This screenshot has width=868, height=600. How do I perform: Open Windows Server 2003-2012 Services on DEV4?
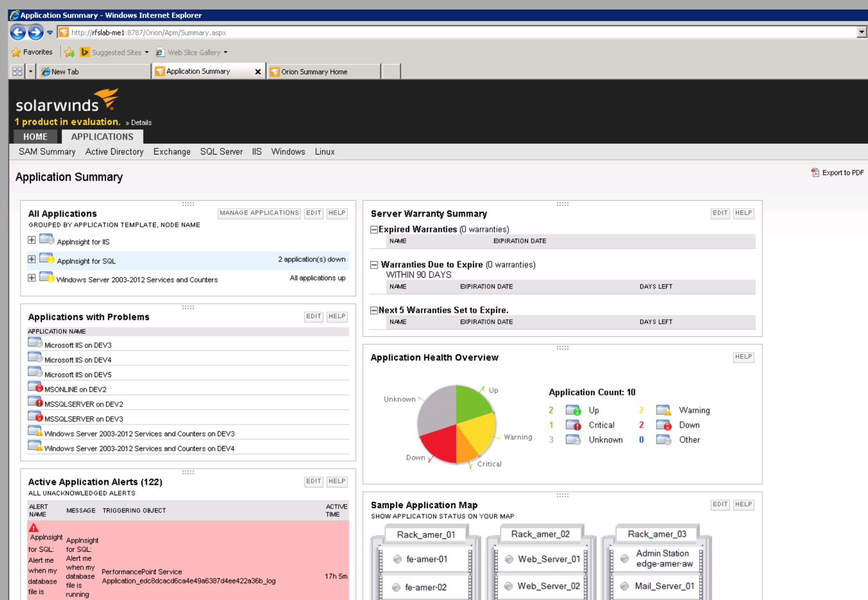click(139, 448)
